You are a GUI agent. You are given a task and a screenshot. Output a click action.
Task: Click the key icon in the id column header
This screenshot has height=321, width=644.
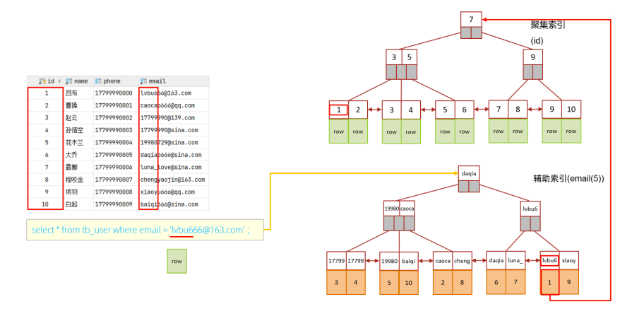click(x=42, y=81)
